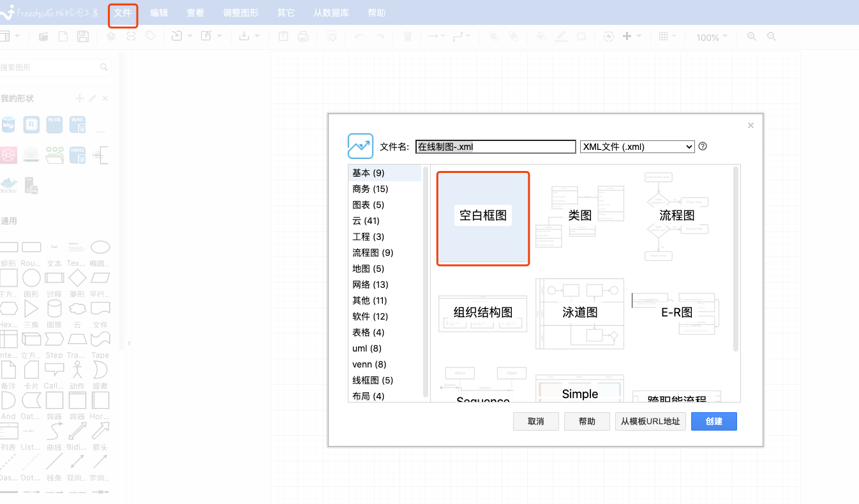Click the save floppy disk icon

coord(82,36)
